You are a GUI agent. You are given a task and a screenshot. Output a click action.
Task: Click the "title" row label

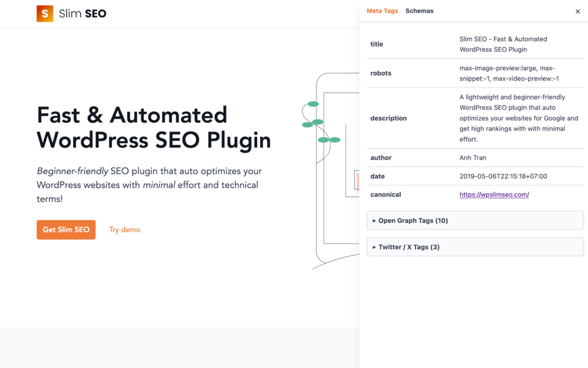tap(376, 44)
